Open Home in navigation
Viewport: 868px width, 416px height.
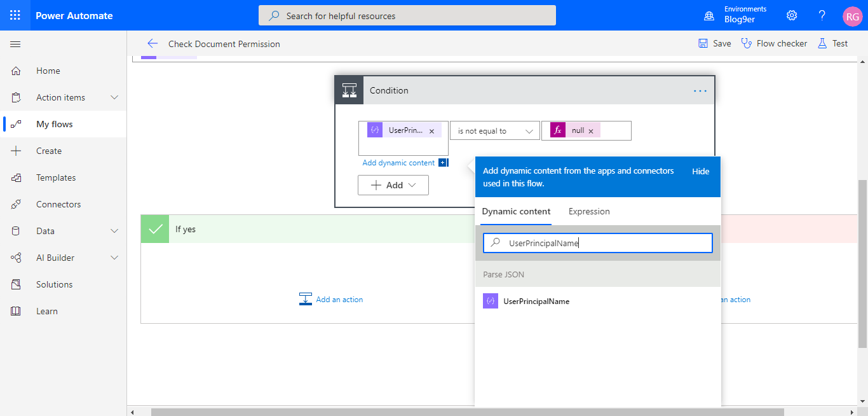coord(63,71)
